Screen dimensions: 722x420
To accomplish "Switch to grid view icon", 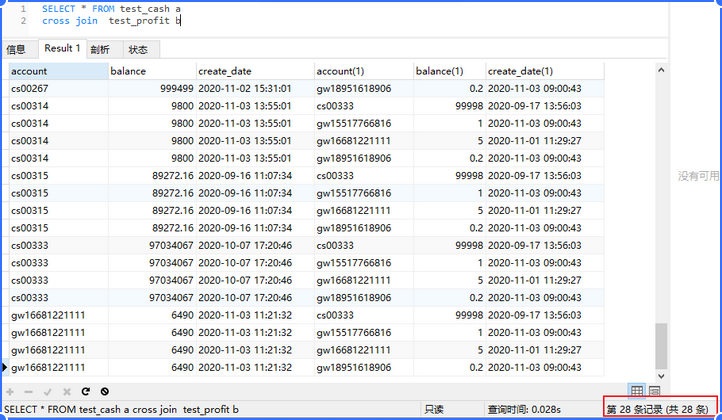I will (636, 391).
